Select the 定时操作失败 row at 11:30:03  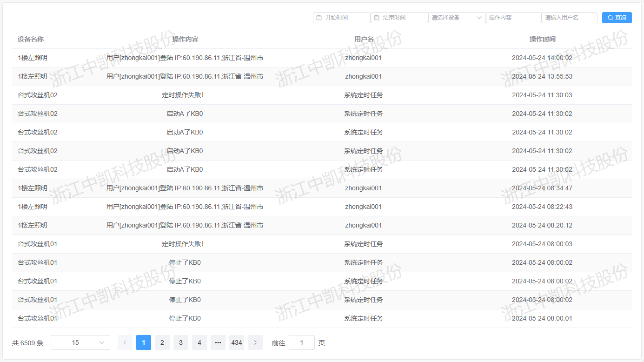322,95
